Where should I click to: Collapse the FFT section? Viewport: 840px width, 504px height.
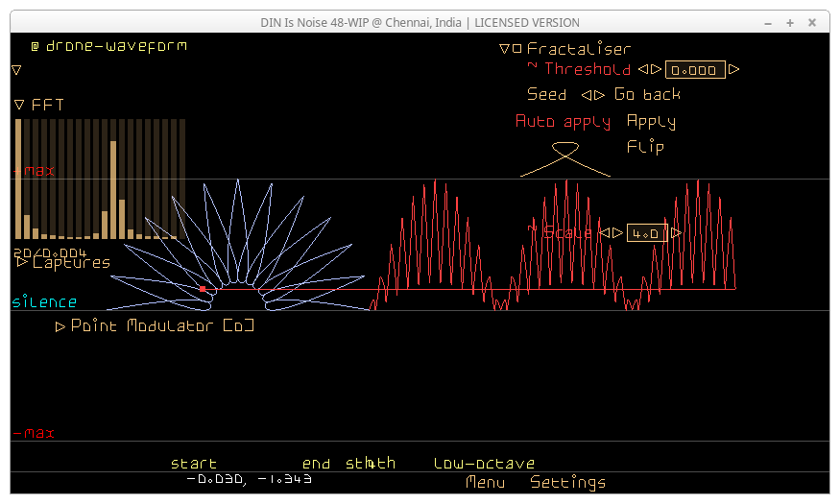pos(19,105)
